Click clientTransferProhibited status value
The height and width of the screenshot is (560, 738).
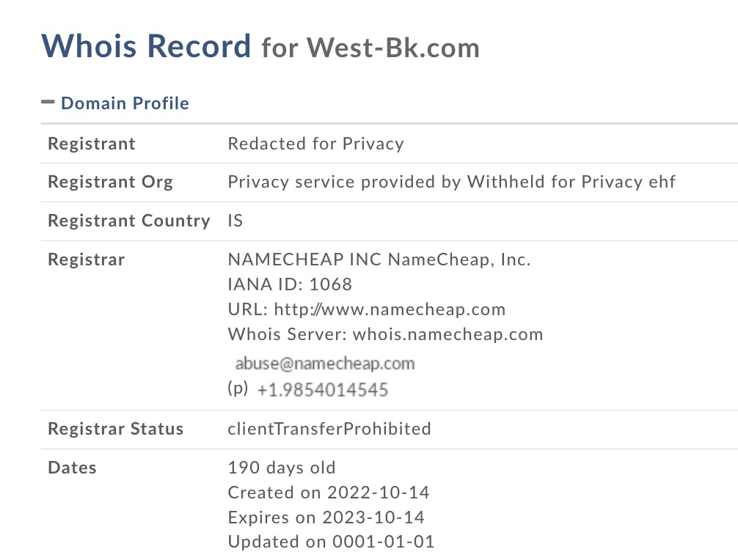pos(329,429)
